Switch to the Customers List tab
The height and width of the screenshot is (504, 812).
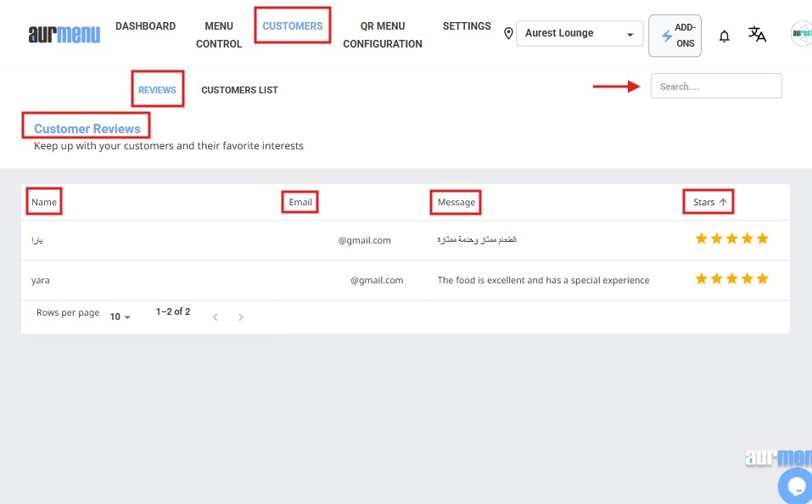click(x=239, y=90)
